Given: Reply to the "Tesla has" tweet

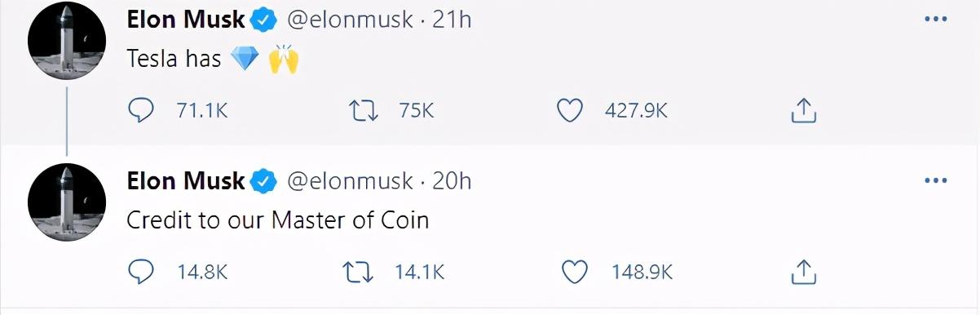Looking at the screenshot, I should [142, 110].
